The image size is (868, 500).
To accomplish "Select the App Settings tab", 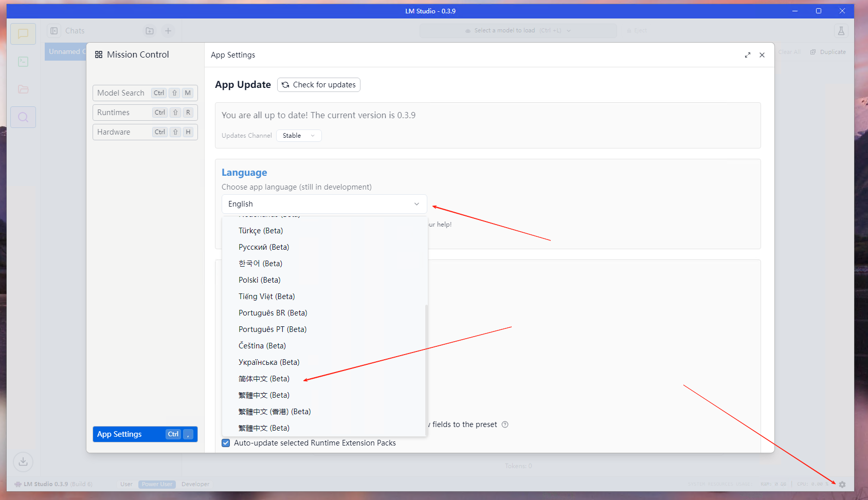I will pos(145,434).
